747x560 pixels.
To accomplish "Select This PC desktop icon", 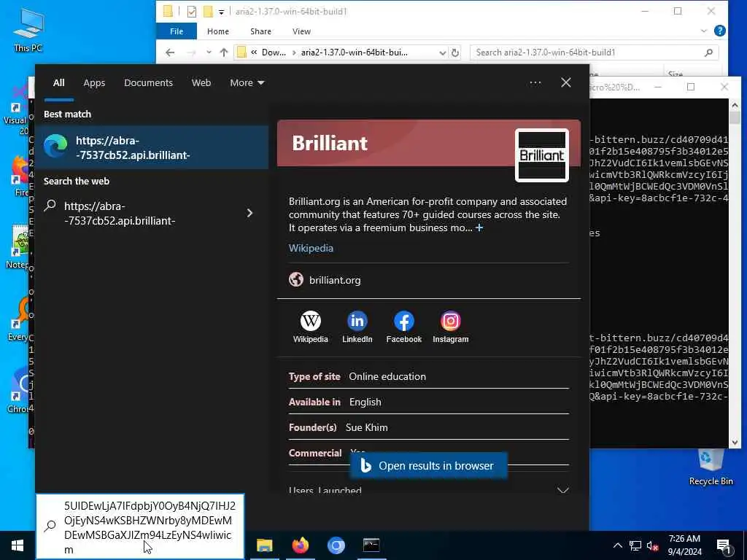I will (28, 29).
